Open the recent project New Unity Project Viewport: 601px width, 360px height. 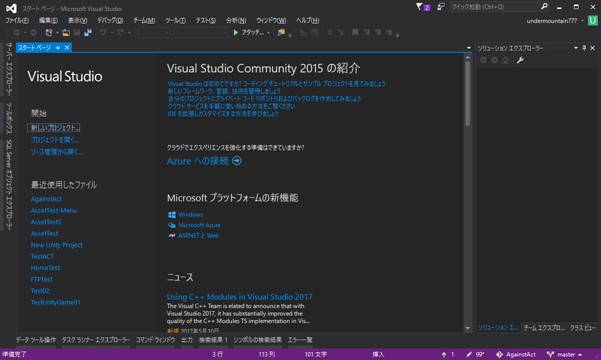(57, 245)
